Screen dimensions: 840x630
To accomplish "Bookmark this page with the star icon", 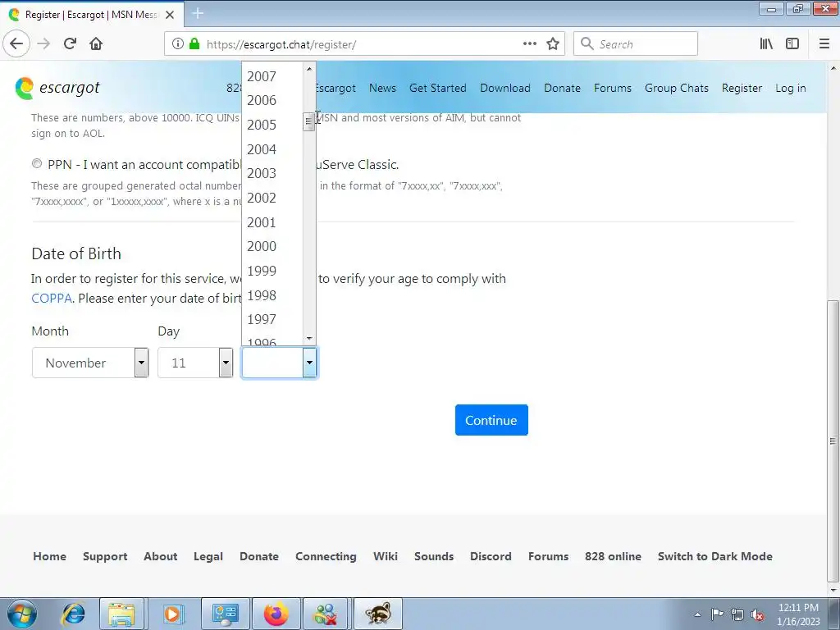I will (553, 44).
